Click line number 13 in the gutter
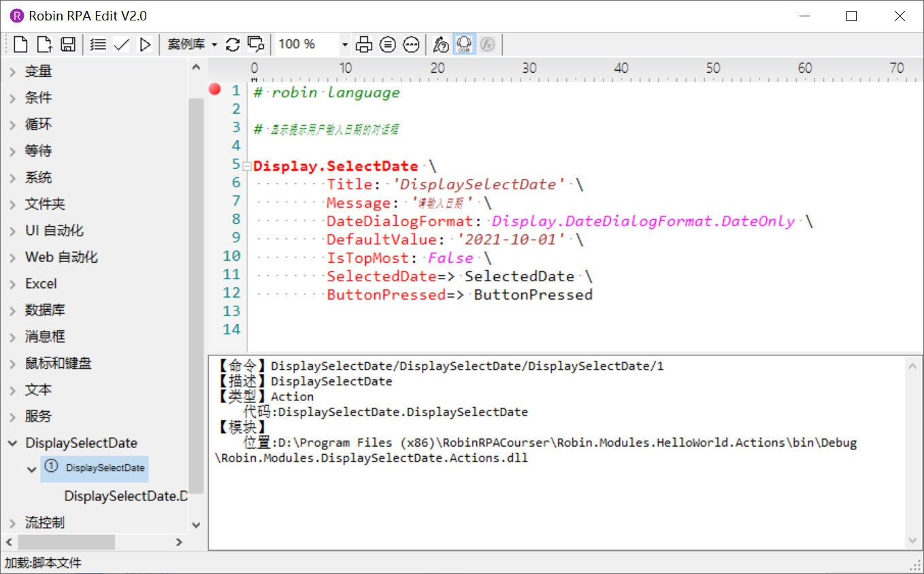 coord(232,311)
